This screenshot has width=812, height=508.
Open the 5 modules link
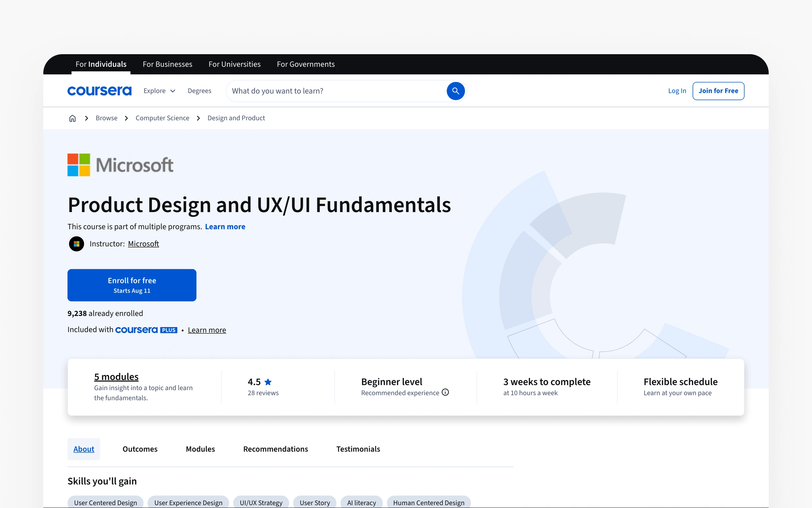coord(116,377)
